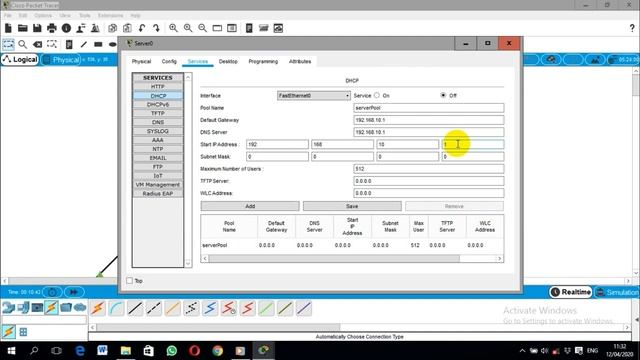Click the TFTP Server input field
The width and height of the screenshot is (640, 360).
429,181
